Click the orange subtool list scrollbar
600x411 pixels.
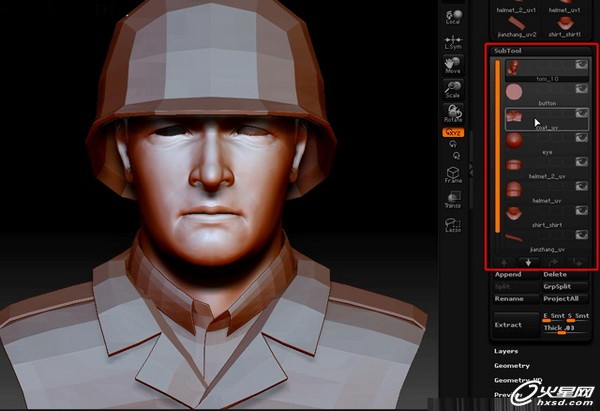[x=497, y=146]
